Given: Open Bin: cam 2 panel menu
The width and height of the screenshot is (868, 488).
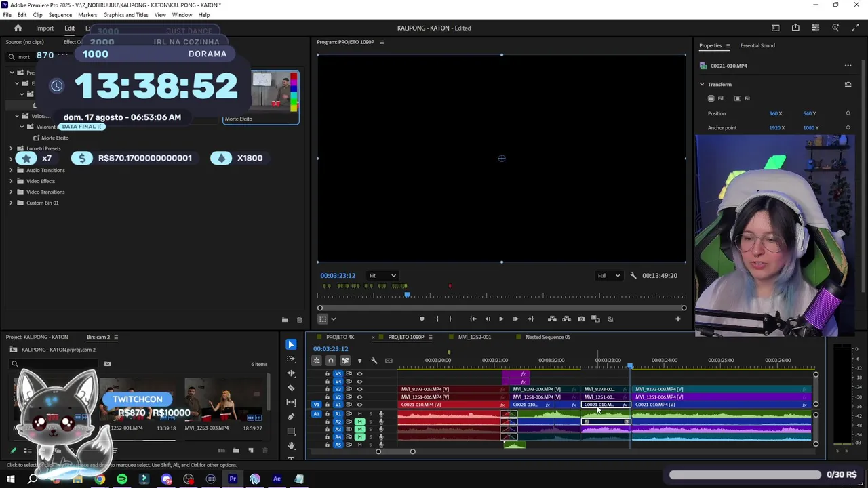Looking at the screenshot, I should (x=116, y=338).
